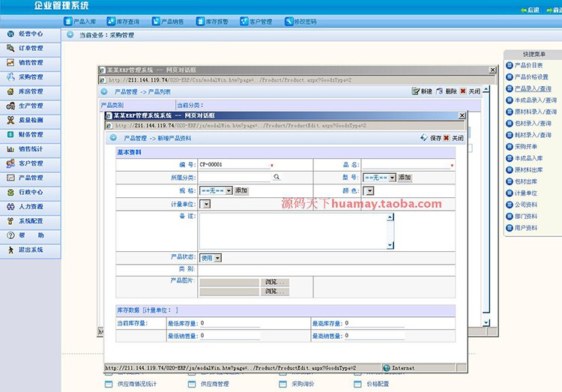Click 新建 in the product list dialog
The image size is (562, 392).
(422, 91)
